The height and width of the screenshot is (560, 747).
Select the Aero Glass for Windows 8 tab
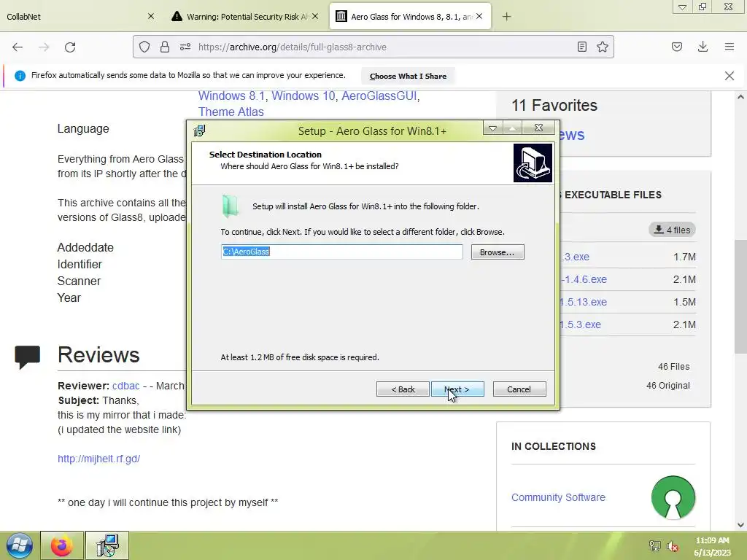(410, 17)
